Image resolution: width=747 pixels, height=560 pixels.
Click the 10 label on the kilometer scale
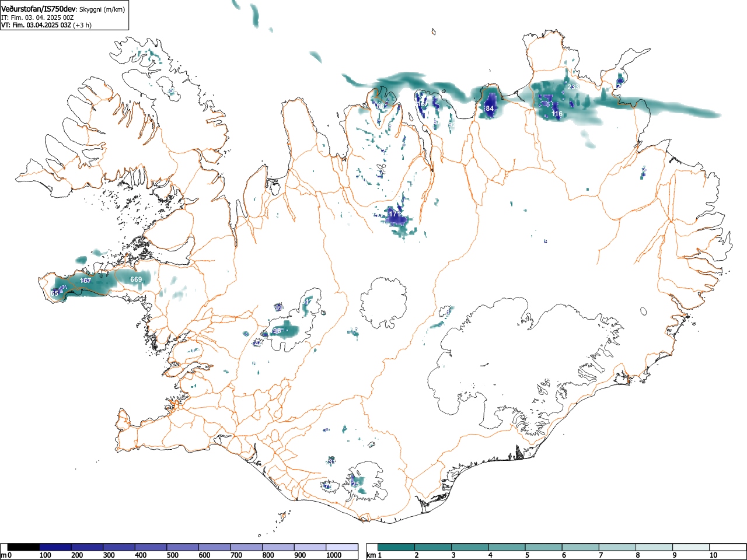pos(713,555)
